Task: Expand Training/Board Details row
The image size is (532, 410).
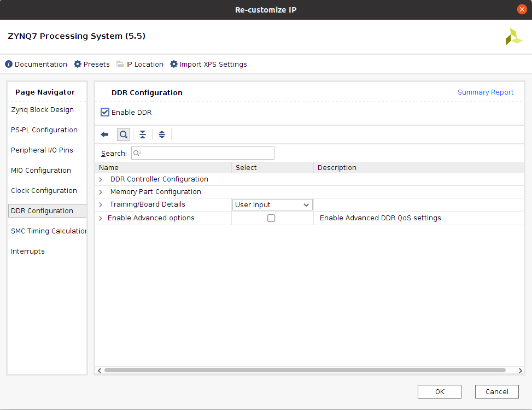Action: click(x=101, y=204)
